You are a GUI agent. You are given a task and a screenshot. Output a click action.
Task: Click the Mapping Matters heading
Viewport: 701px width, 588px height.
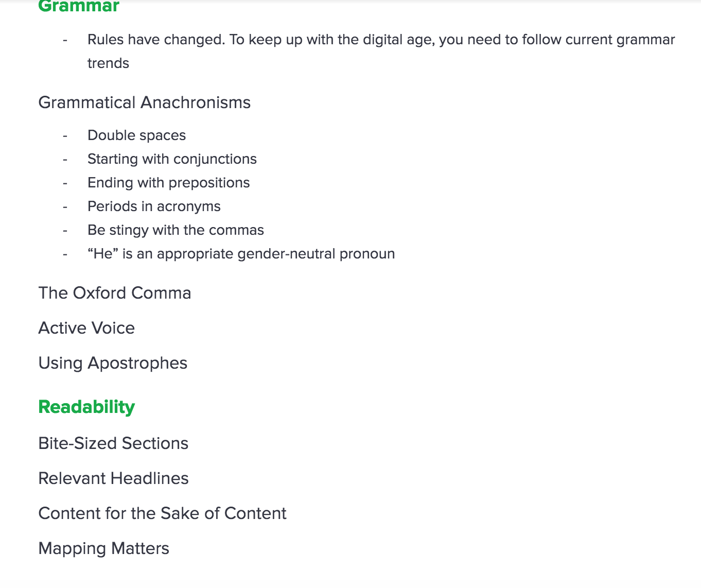104,549
